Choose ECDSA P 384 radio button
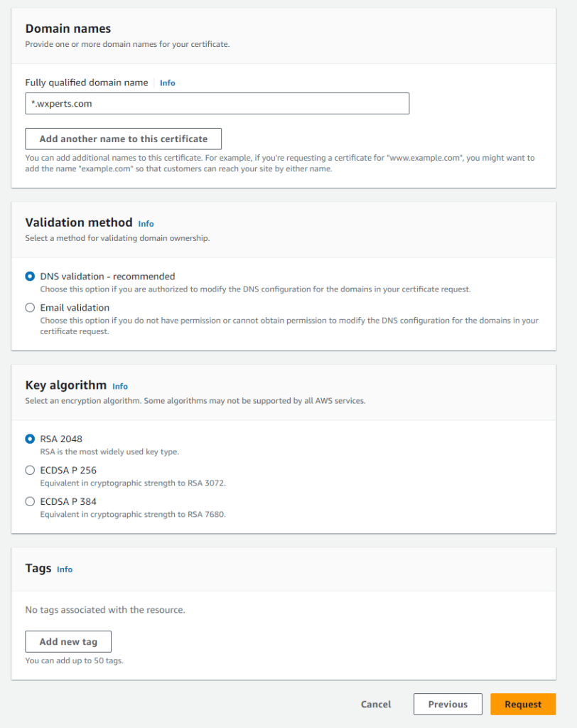This screenshot has width=577, height=728. [x=30, y=501]
